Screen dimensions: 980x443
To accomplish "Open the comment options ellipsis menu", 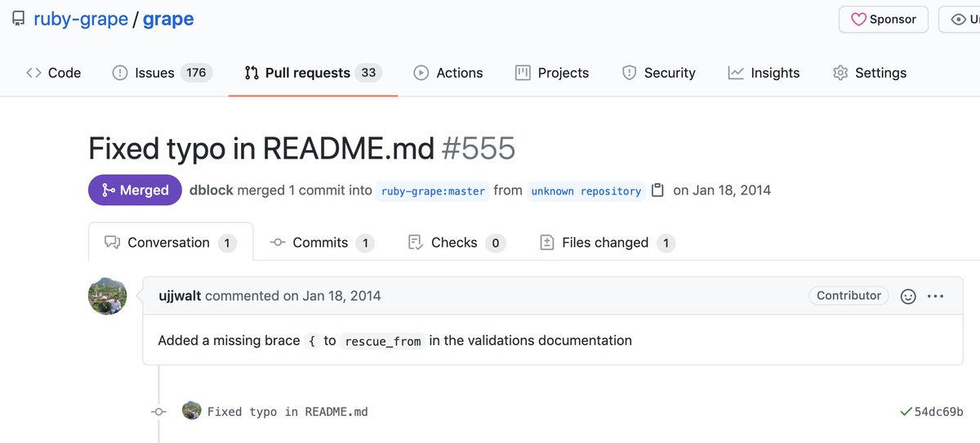I will [x=936, y=297].
